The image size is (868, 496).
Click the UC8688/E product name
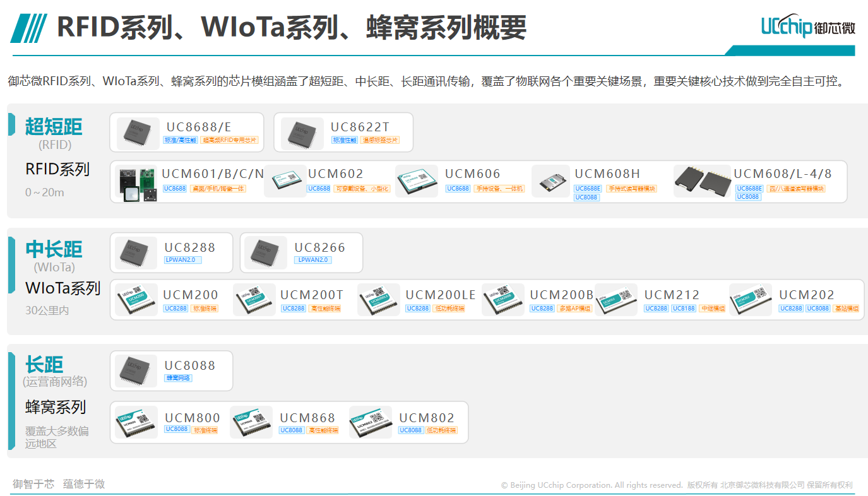click(x=199, y=127)
